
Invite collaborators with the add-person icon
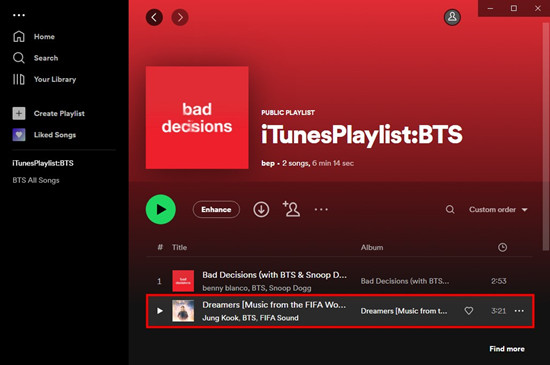tap(291, 209)
